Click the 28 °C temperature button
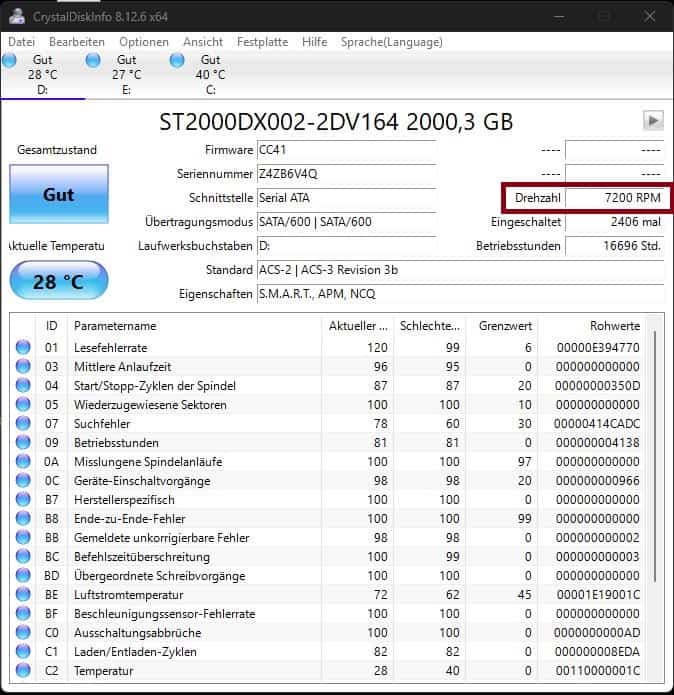 (59, 281)
